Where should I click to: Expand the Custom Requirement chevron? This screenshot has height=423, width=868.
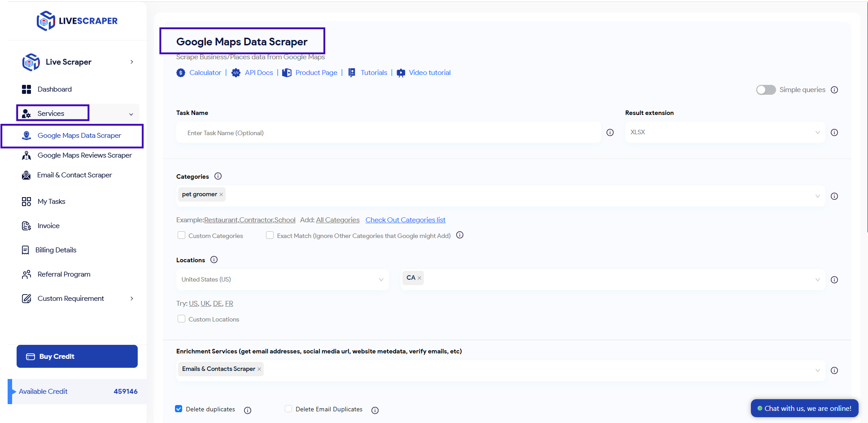click(x=131, y=299)
